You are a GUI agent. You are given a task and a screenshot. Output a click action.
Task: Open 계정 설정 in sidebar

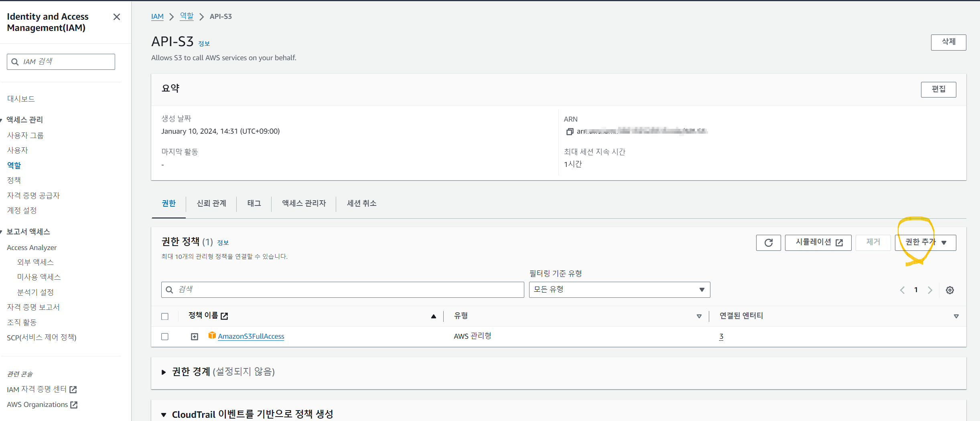(x=22, y=210)
